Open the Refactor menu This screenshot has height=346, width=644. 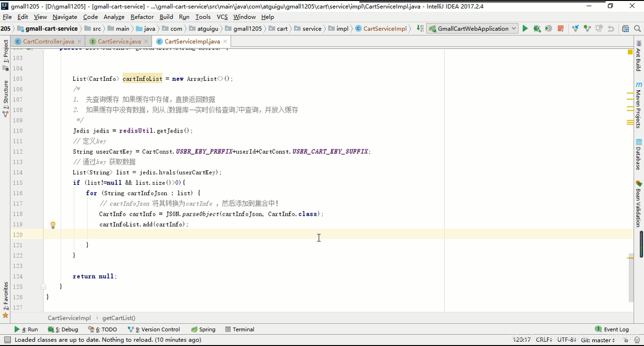click(x=142, y=17)
